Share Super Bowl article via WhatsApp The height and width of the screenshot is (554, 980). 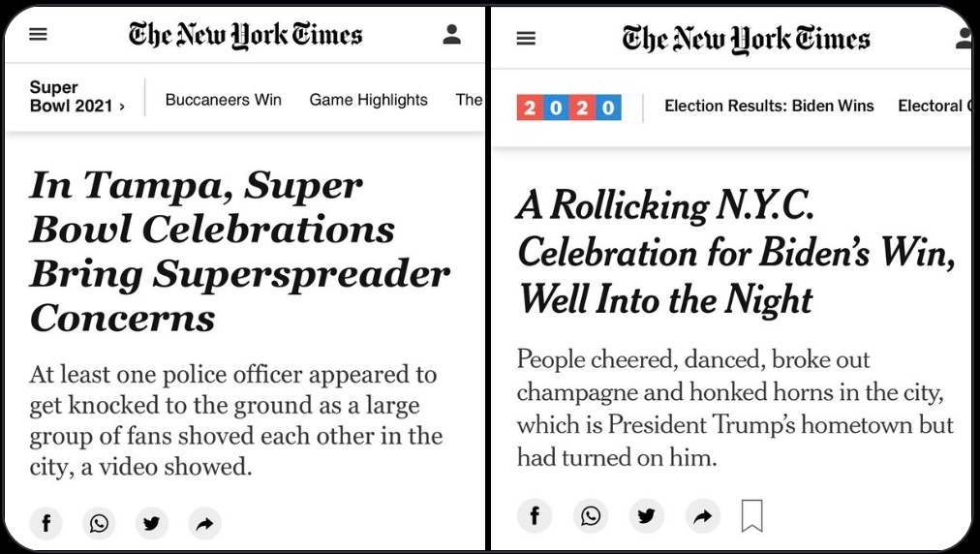[99, 523]
